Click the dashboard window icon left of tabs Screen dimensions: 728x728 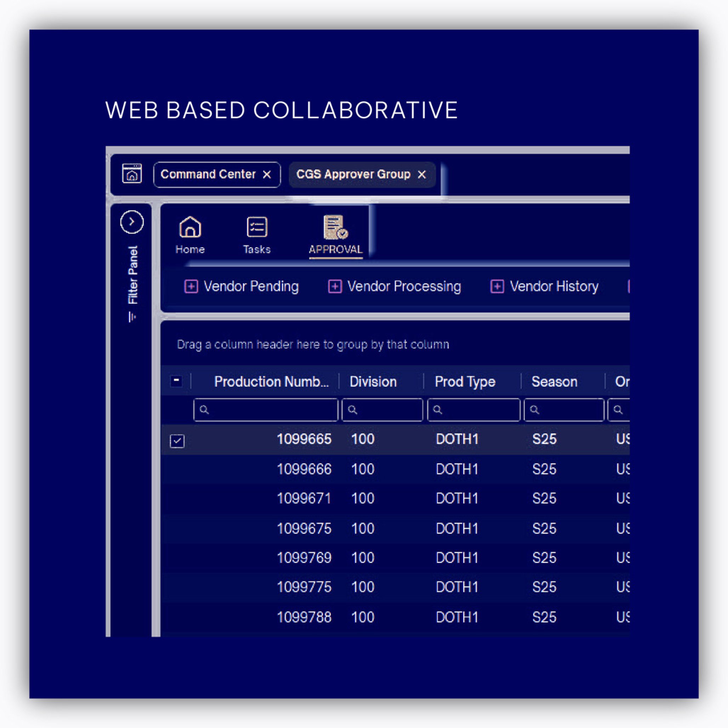click(x=132, y=174)
